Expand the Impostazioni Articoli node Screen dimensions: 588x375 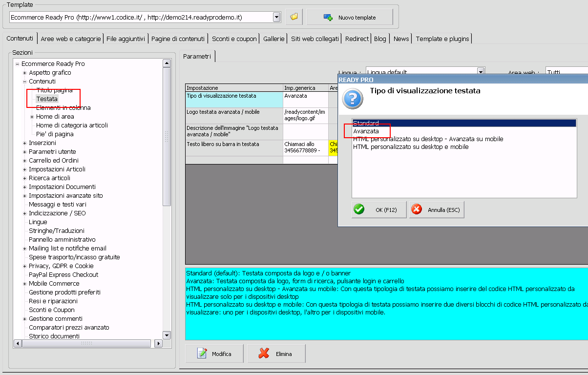click(24, 169)
